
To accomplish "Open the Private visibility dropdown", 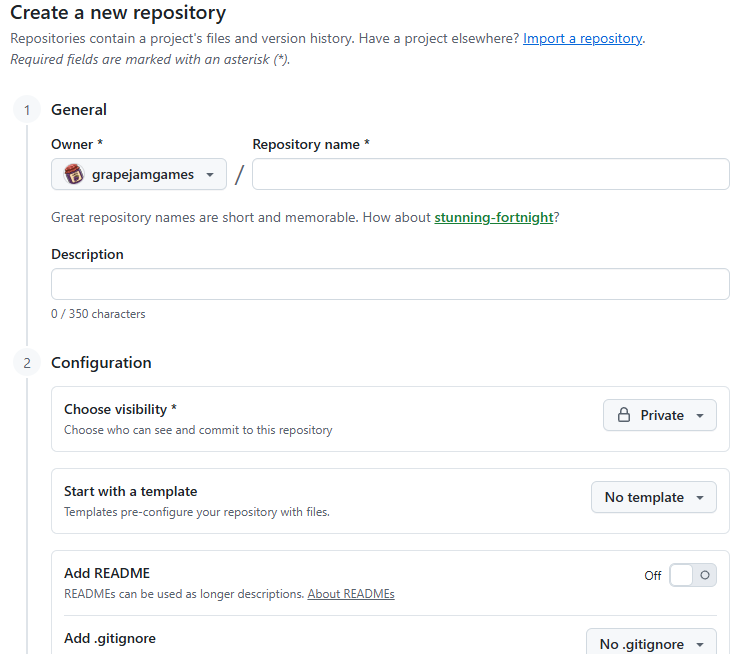I will (x=660, y=415).
